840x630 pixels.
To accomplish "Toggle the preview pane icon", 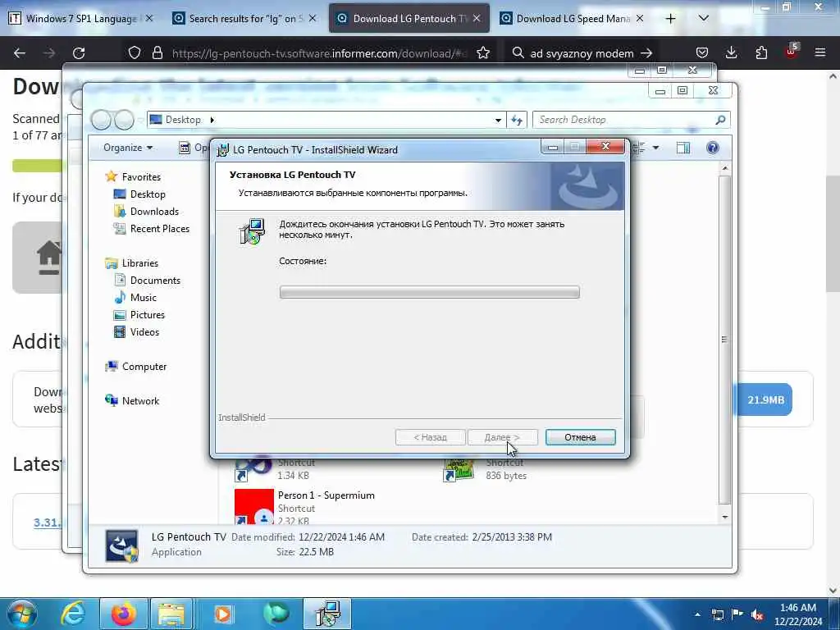I will (x=683, y=148).
